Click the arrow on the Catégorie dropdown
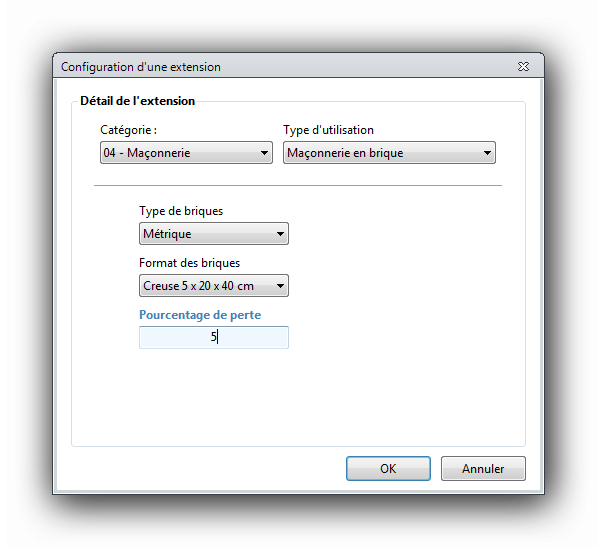 coord(264,153)
